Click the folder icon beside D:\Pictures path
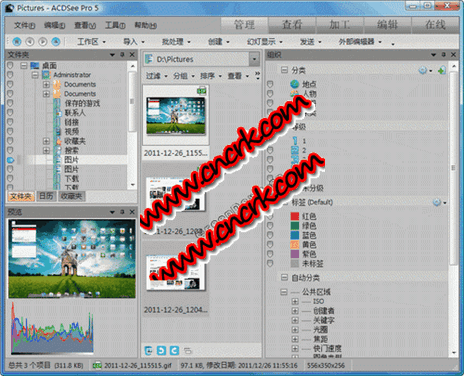Viewport: 464px width, 376px height. point(149,59)
